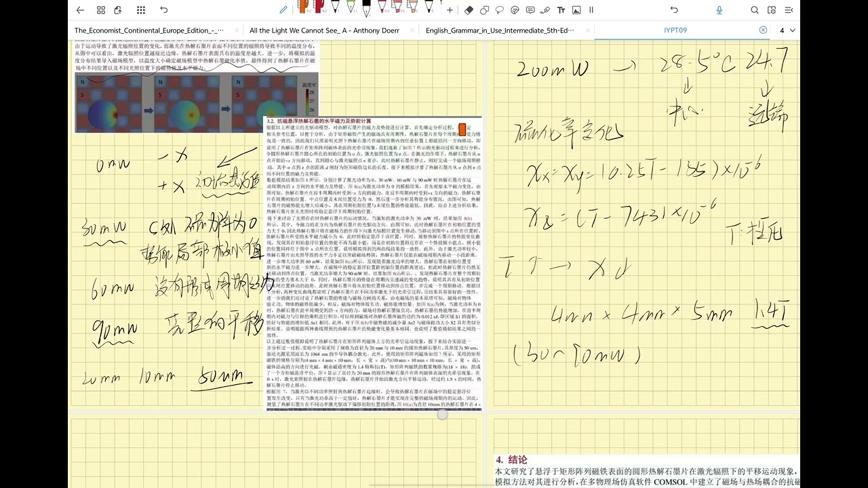Switch to All the Light We Cannot See tab
868x488 pixels.
coord(324,30)
